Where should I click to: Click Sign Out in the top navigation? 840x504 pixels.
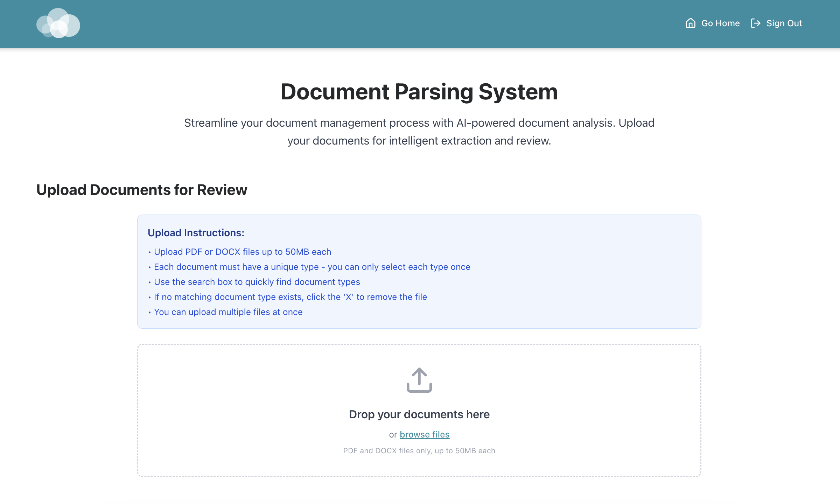pos(784,23)
